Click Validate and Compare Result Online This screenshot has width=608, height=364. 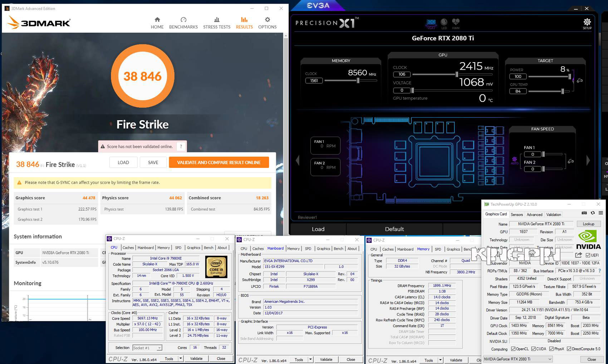pyautogui.click(x=219, y=162)
